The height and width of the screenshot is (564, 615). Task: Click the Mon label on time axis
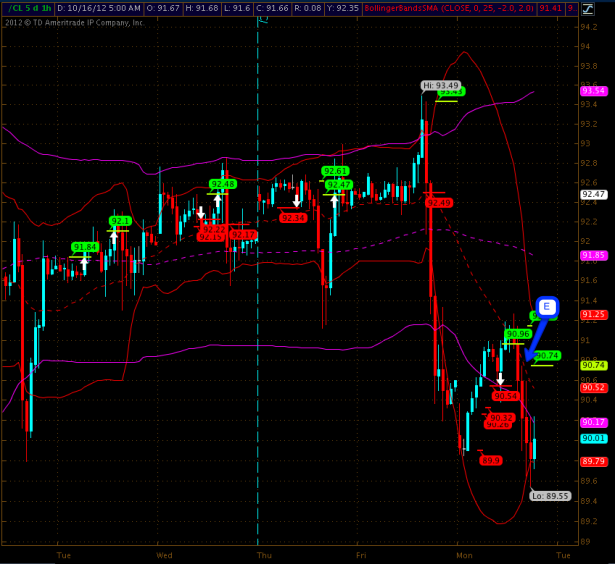pos(464,554)
